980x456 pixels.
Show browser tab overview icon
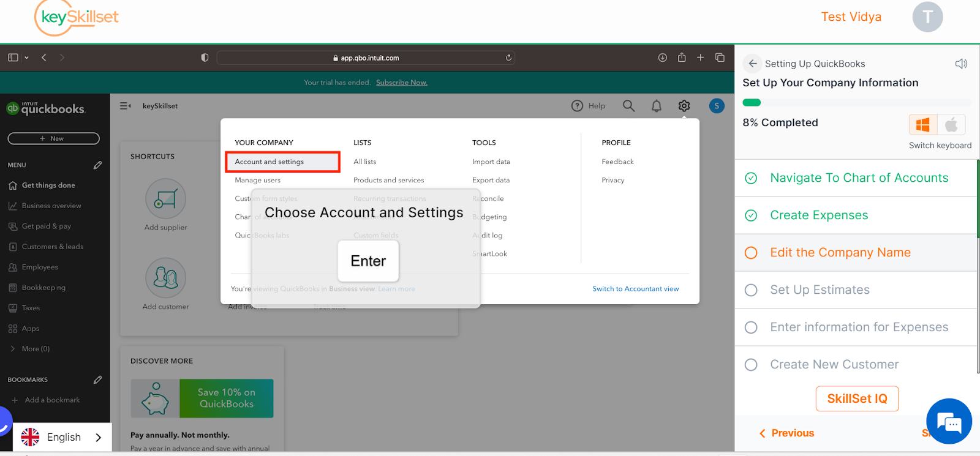720,58
